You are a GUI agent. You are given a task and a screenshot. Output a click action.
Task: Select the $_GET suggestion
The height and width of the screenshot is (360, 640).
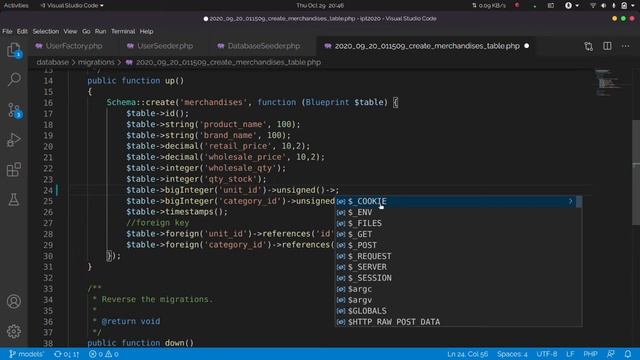(x=458, y=234)
